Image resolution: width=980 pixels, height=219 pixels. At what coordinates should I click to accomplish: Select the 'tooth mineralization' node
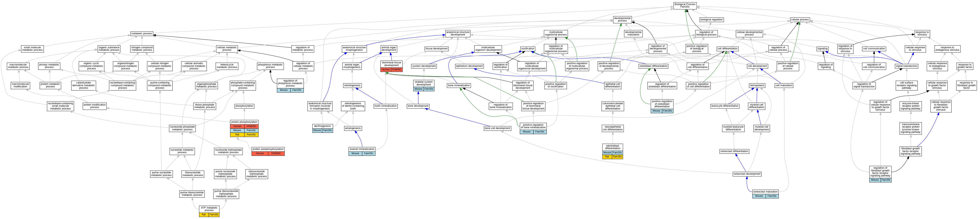coord(385,106)
